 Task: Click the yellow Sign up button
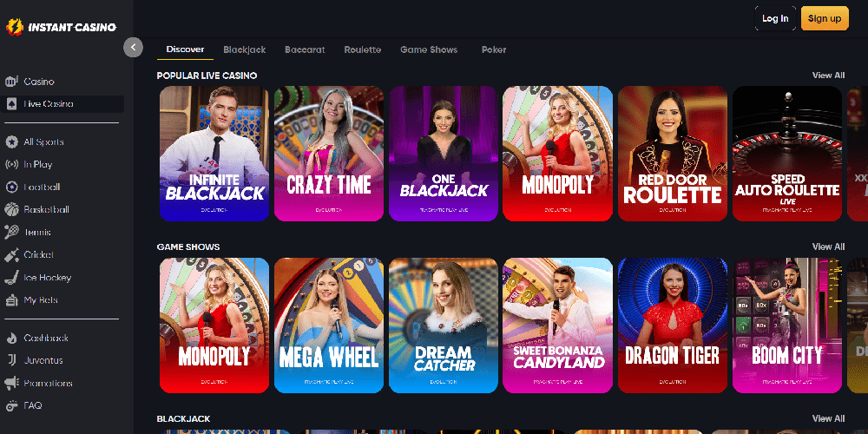click(825, 18)
